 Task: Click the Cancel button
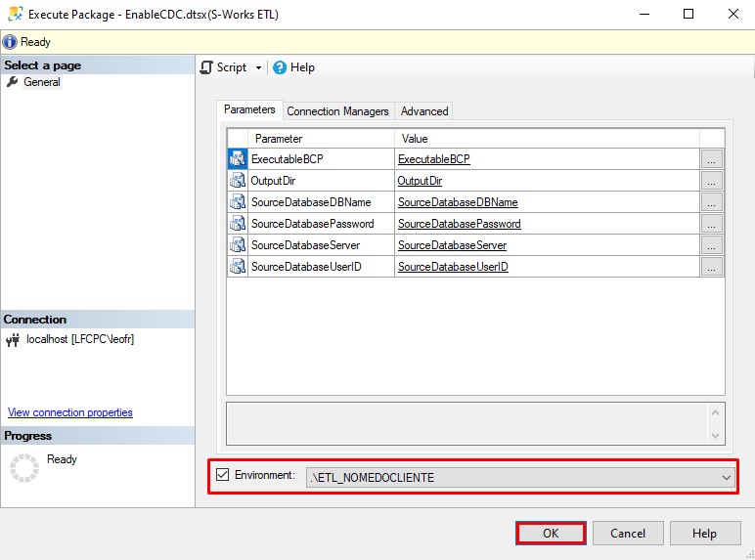pyautogui.click(x=628, y=533)
